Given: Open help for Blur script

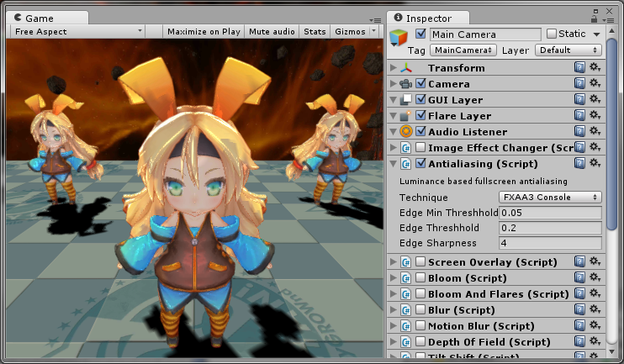Looking at the screenshot, I should pyautogui.click(x=579, y=309).
